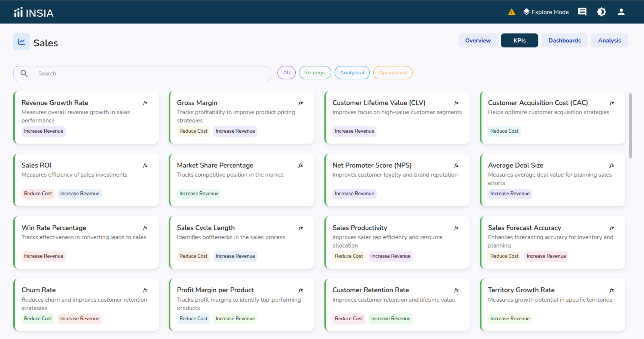
Task: Click Reduce Cost tag on Customer Acquisition Cost
Action: (504, 131)
